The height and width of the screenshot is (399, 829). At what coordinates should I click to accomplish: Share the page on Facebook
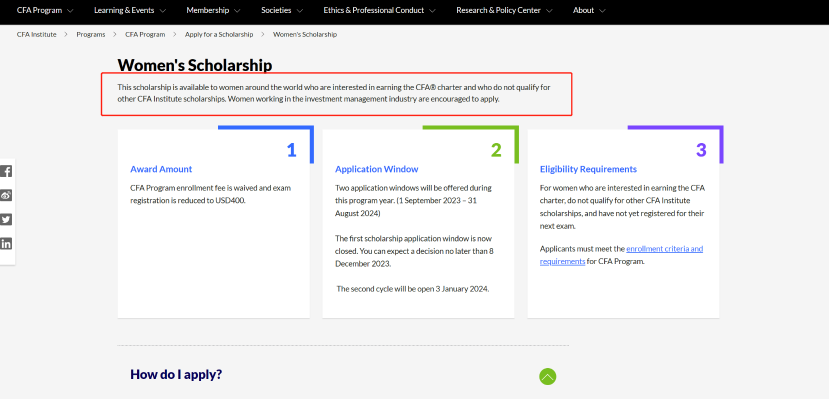click(x=6, y=171)
